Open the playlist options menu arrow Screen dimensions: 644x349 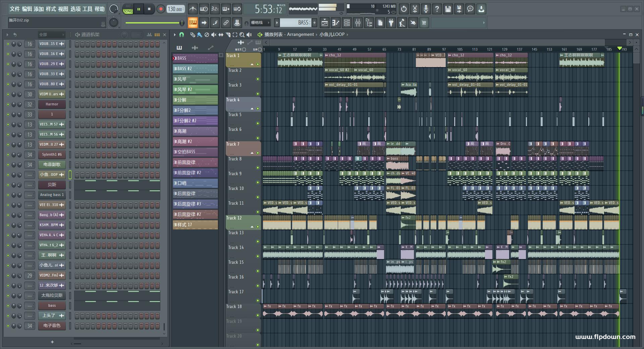coord(175,35)
